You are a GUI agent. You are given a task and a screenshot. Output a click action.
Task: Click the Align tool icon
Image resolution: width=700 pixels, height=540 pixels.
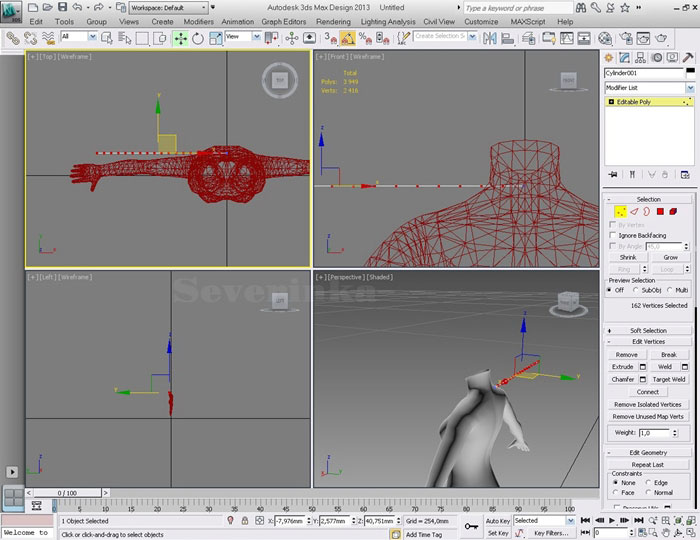click(x=507, y=38)
